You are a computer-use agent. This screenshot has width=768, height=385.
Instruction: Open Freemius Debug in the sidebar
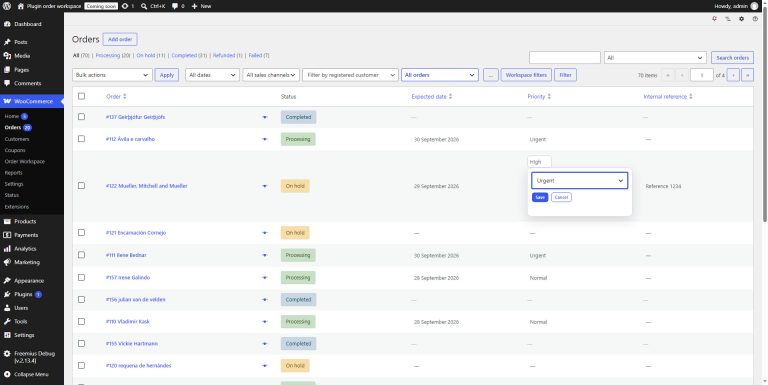click(x=32, y=357)
